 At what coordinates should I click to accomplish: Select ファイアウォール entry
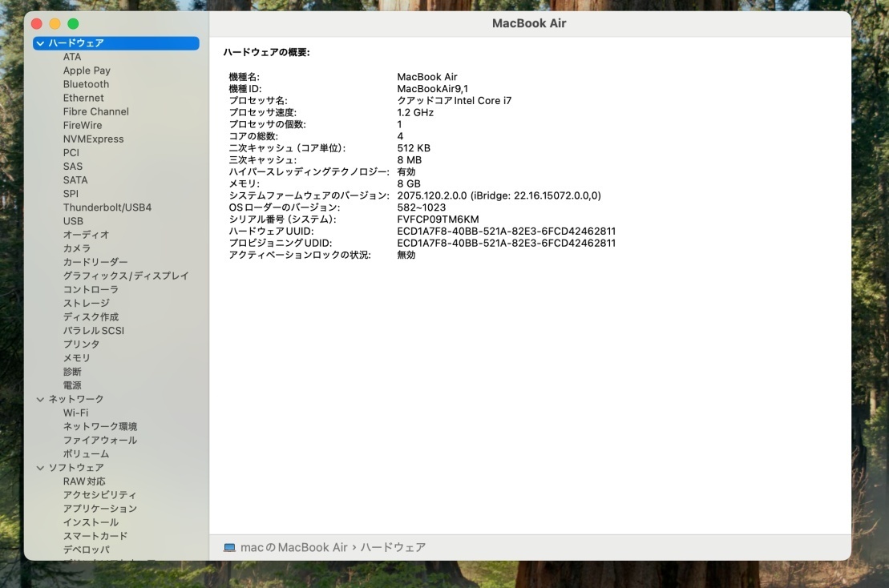point(99,440)
